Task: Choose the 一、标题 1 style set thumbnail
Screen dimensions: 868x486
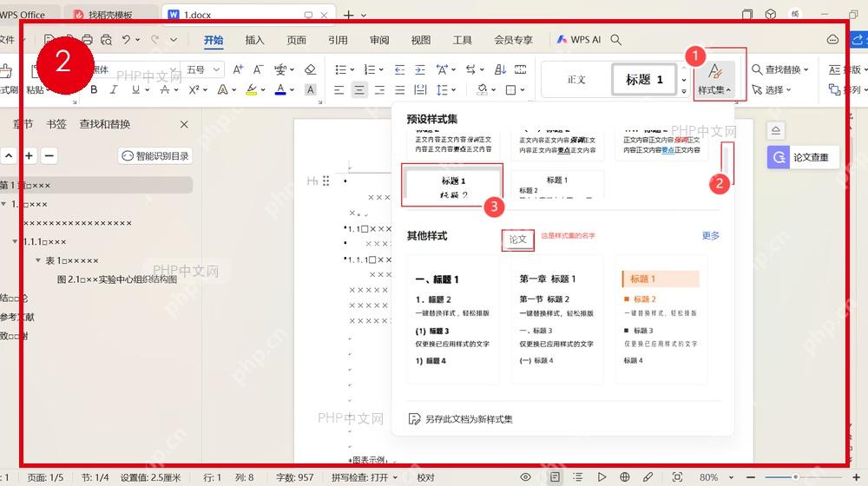Action: [x=453, y=319]
